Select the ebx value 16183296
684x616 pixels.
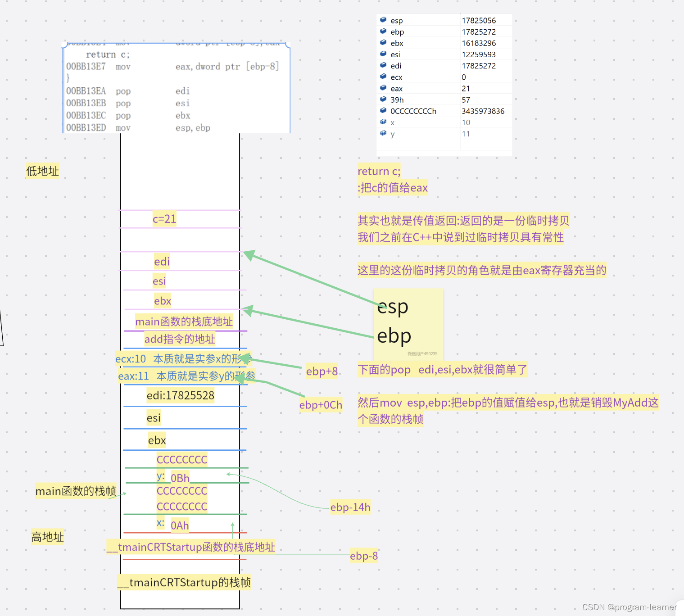point(479,43)
